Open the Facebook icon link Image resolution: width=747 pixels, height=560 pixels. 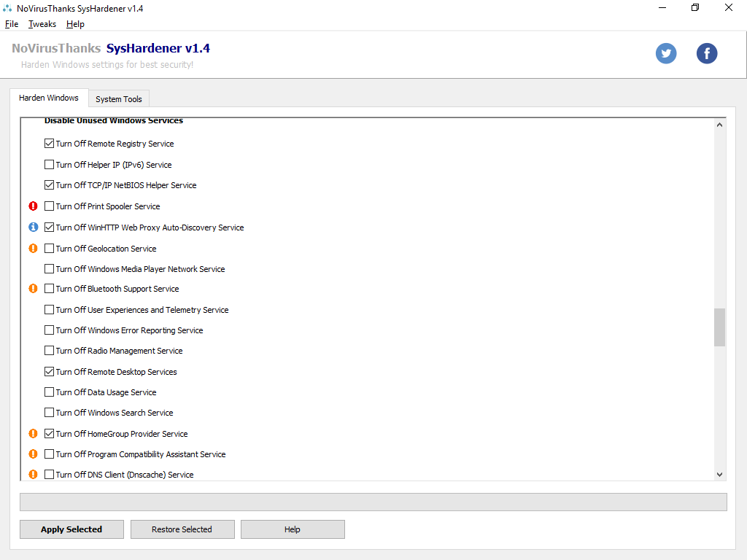coord(706,53)
